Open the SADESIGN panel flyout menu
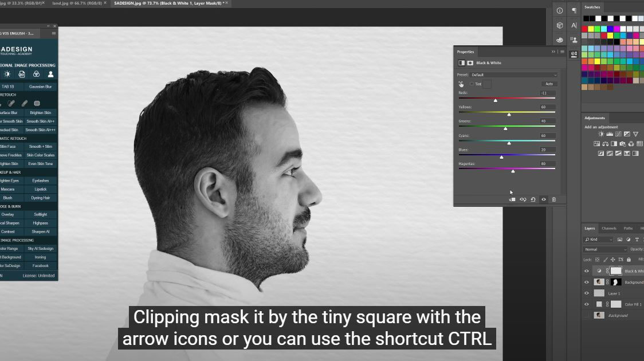 point(54,33)
